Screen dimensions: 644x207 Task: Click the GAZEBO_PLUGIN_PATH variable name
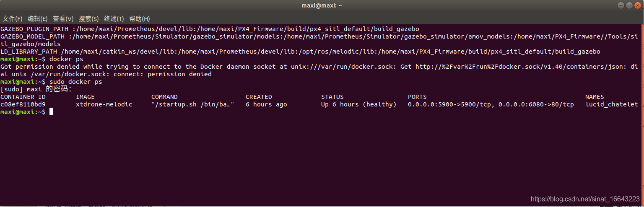click(x=34, y=29)
